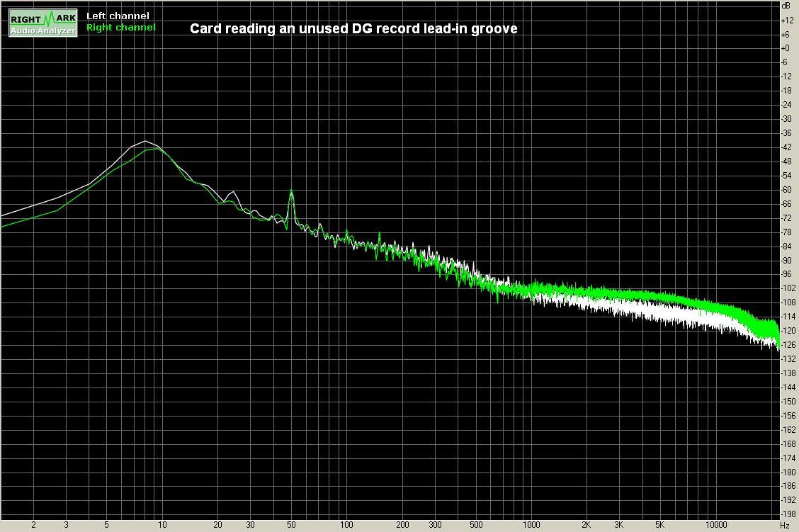Click the '10000' frequency axis label

point(716,525)
